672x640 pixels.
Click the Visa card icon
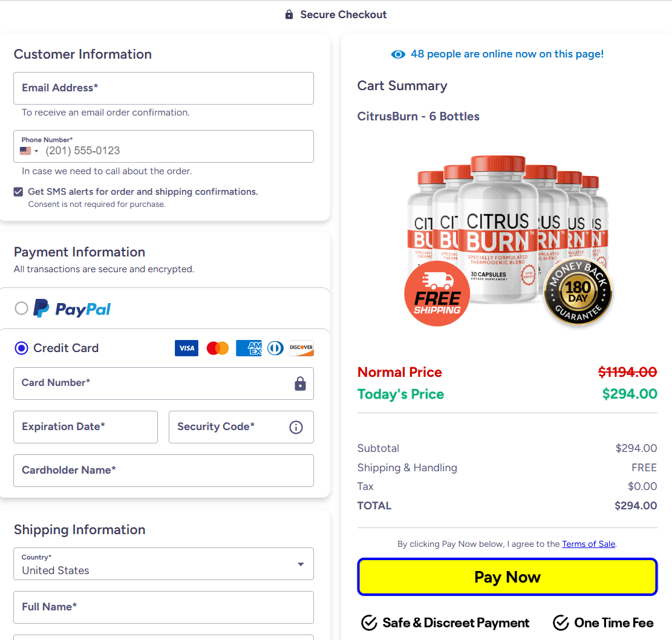[186, 348]
